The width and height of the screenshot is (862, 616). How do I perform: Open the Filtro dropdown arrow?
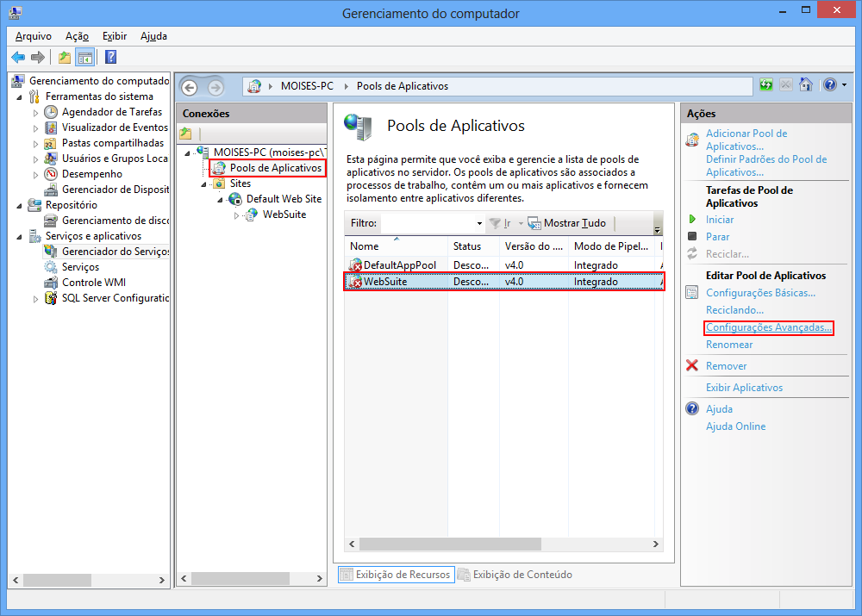(x=479, y=223)
